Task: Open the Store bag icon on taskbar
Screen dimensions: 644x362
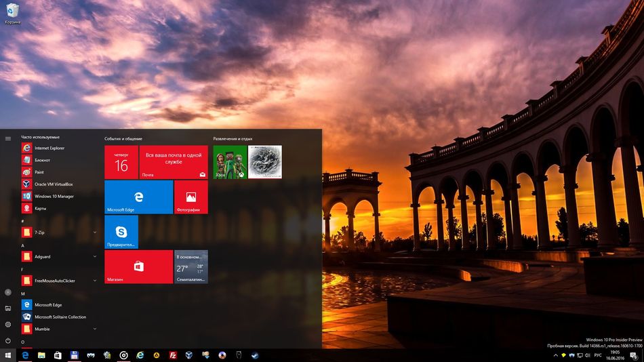Action: pos(58,355)
